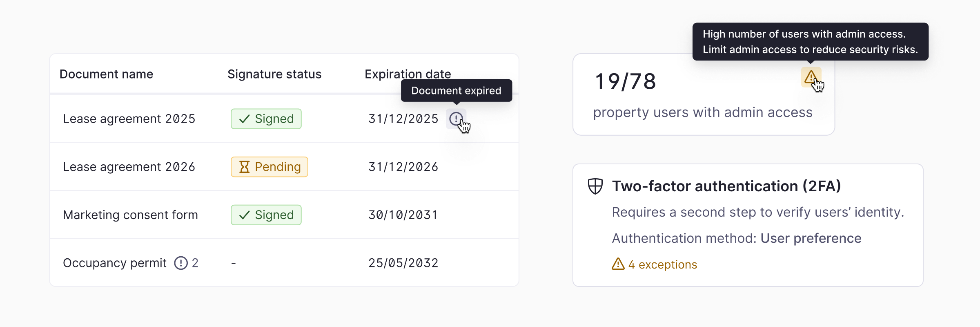Click the expired document info icon
The width and height of the screenshot is (980, 327).
456,119
